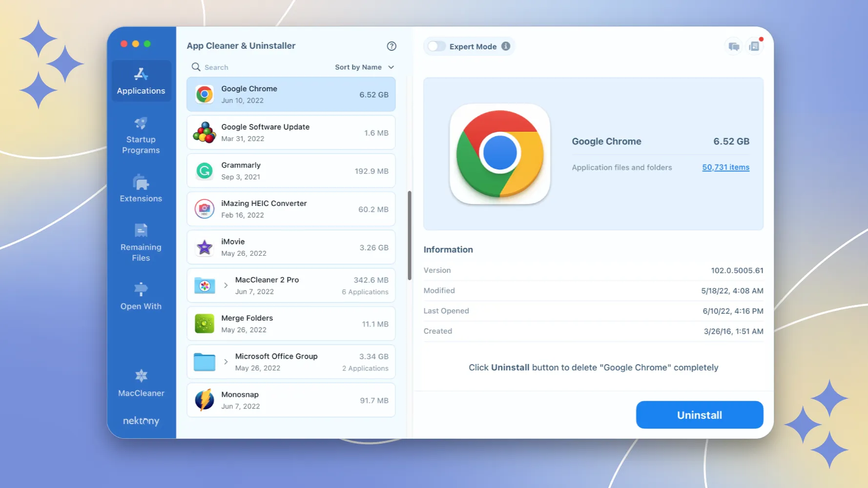868x488 pixels.
Task: Select the Merge Folders name
Action: tap(247, 318)
